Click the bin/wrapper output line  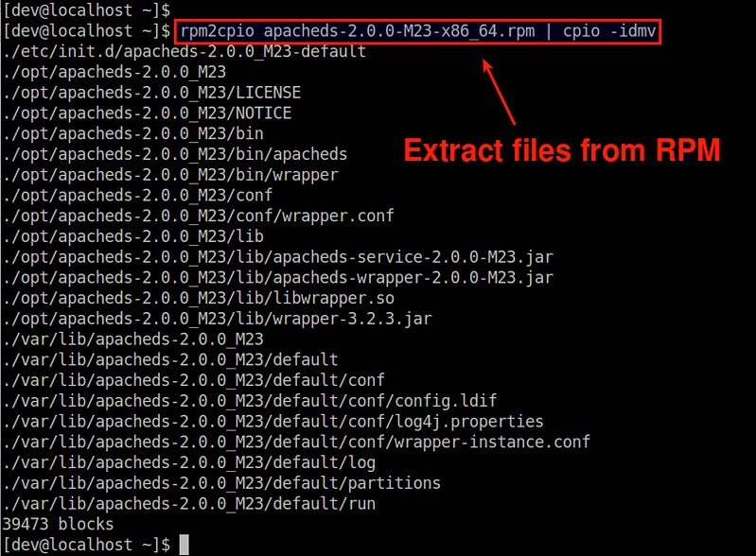click(170, 174)
